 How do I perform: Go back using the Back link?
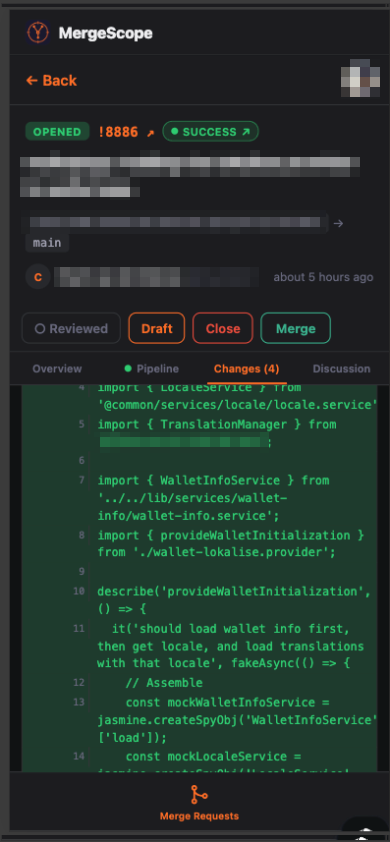[51, 81]
